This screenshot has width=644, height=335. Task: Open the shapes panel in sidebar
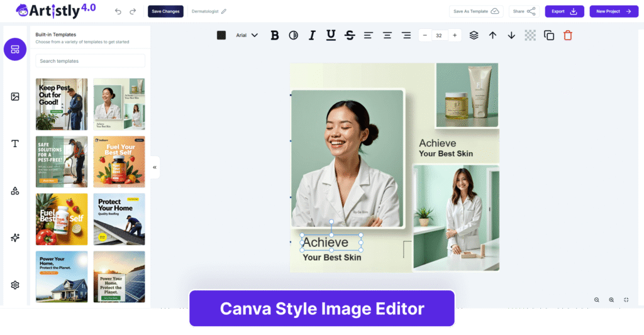coord(15,190)
